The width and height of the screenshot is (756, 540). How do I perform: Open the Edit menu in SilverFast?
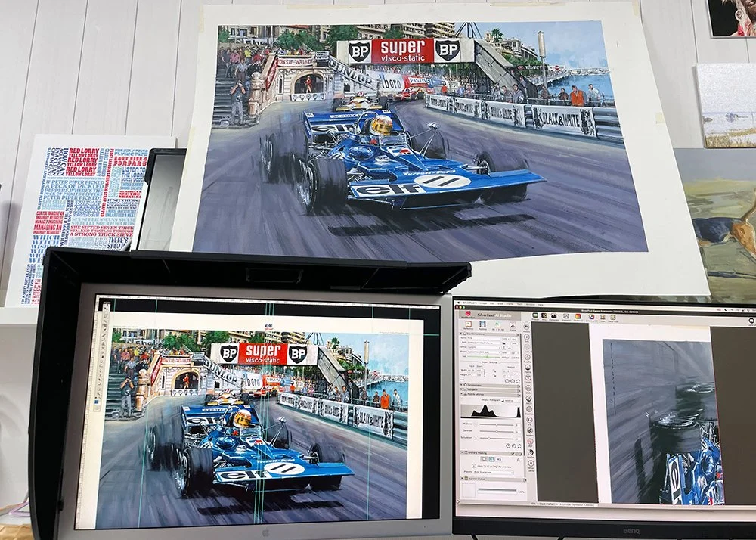click(492, 303)
